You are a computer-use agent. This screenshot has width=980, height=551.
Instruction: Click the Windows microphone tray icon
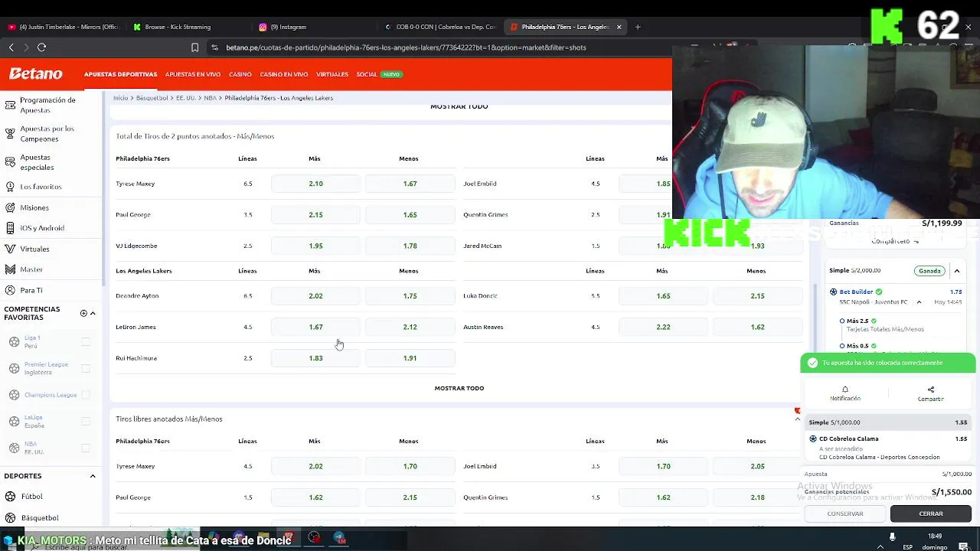pos(892,537)
